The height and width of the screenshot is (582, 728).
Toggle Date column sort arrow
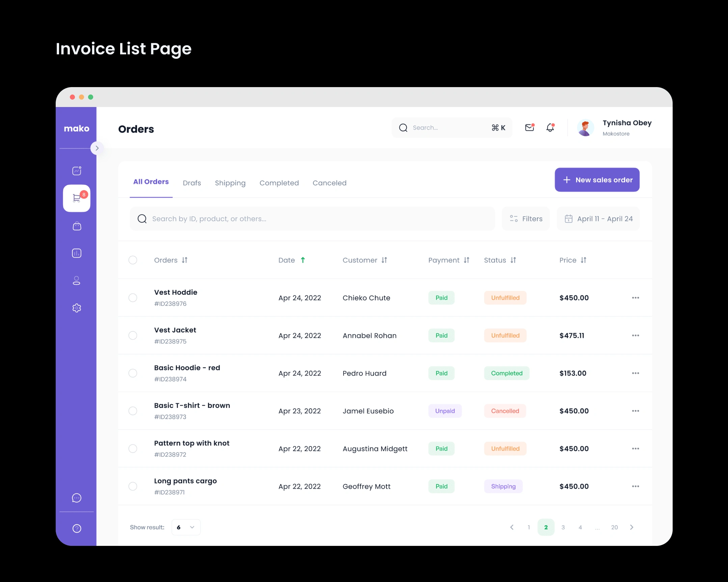pos(303,260)
